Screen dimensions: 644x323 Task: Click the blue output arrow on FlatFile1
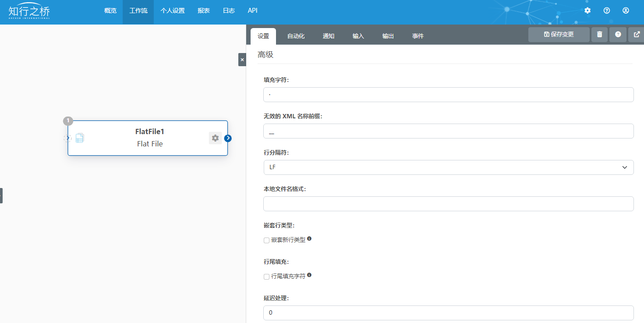click(228, 138)
